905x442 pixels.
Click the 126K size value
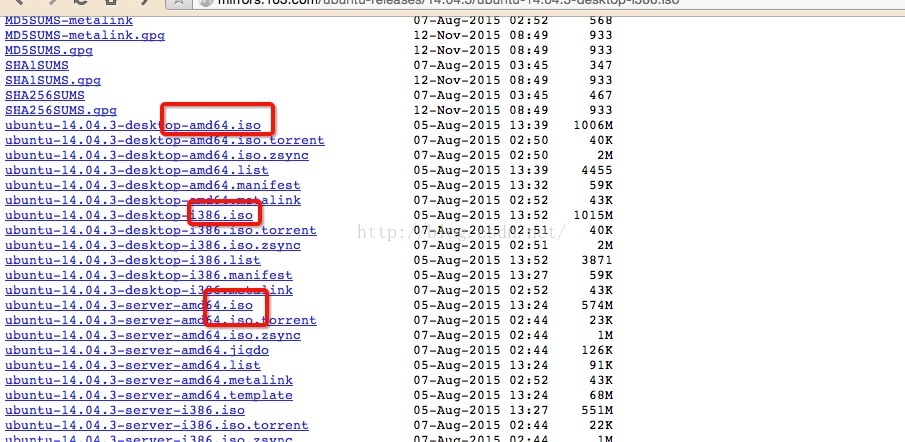(x=597, y=350)
